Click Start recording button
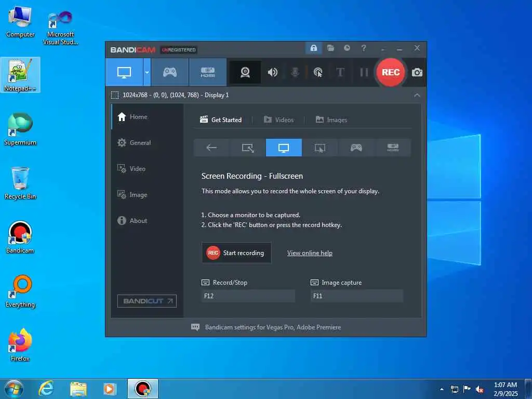Screen dimensions: 532x399 (x=236, y=253)
